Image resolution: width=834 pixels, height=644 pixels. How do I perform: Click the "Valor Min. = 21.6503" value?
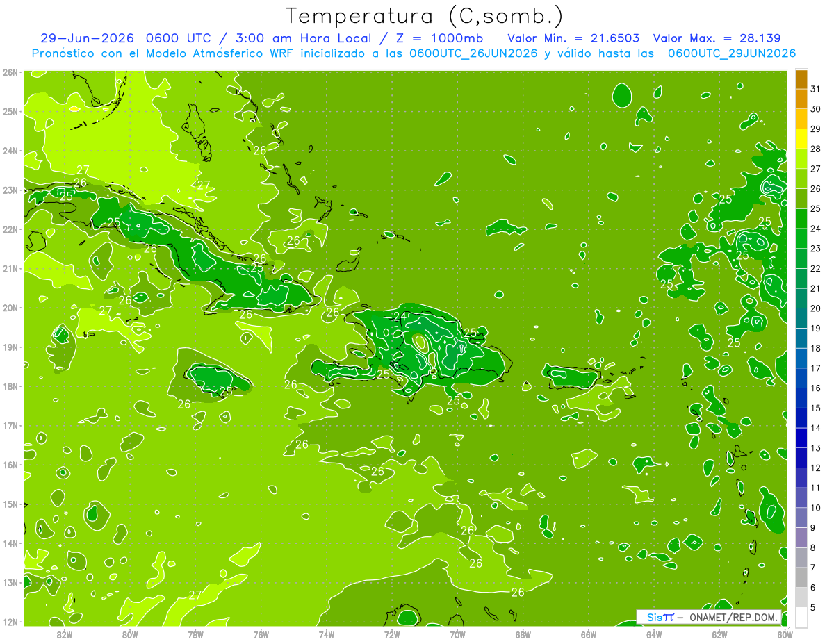click(573, 38)
